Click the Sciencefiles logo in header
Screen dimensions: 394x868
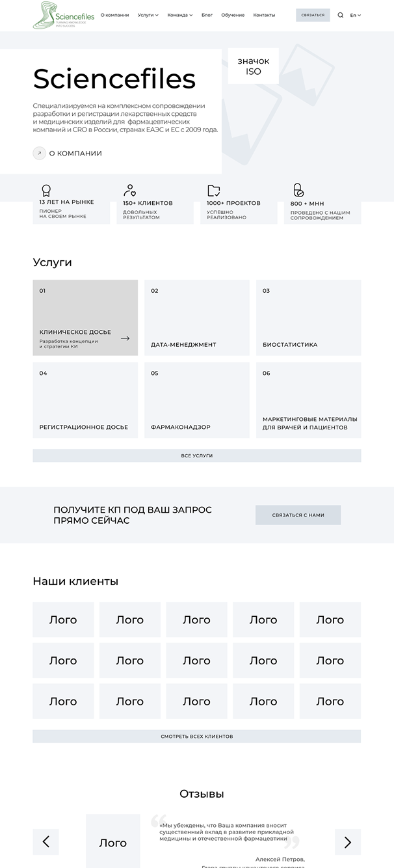(64, 16)
